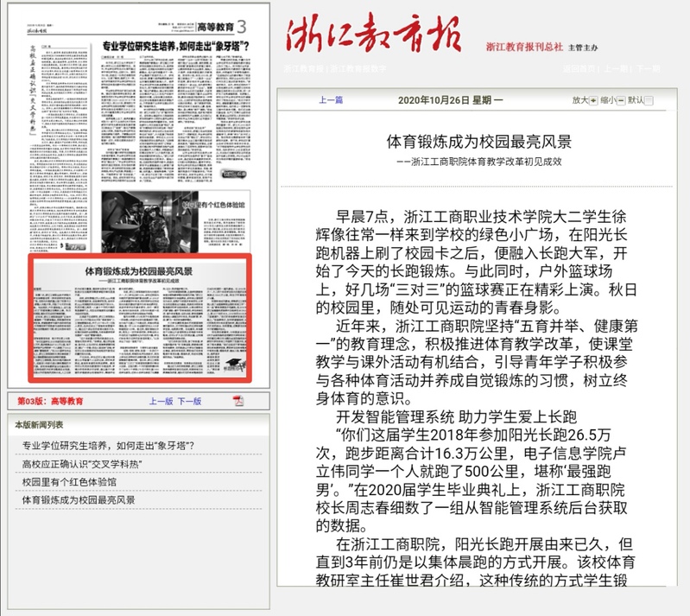690x616 pixels.
Task: Go to previous article via 上一篇
Action: click(331, 100)
